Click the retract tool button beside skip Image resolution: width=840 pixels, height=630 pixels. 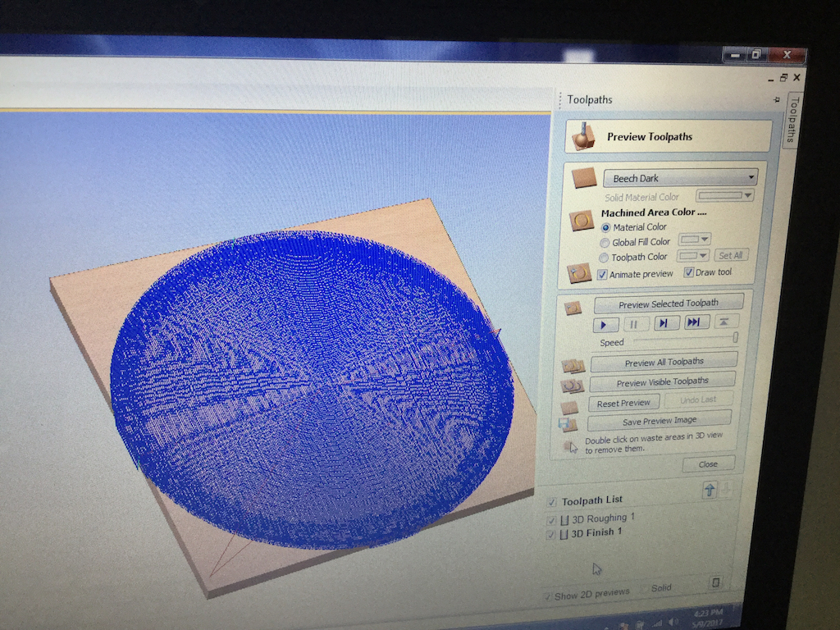point(725,322)
